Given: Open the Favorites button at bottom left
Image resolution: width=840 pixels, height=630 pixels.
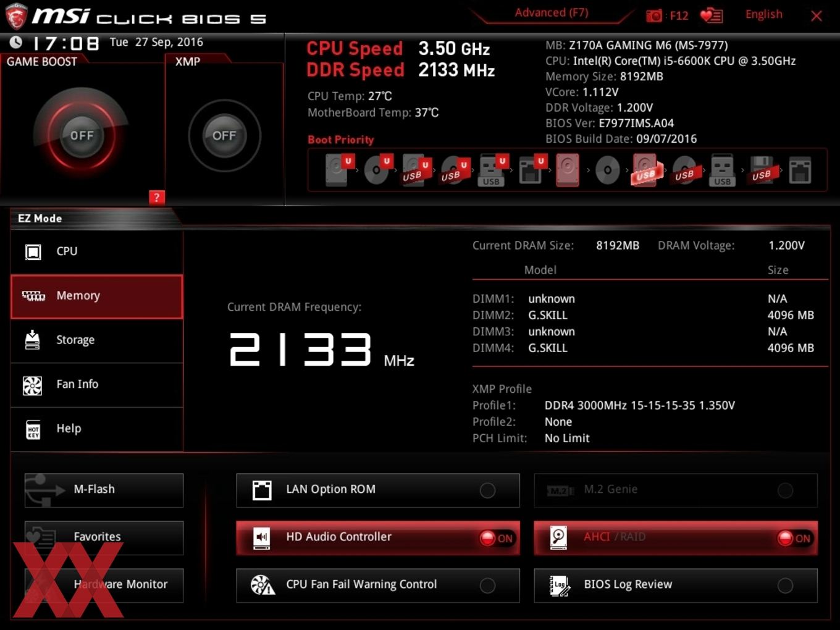Looking at the screenshot, I should click(x=104, y=538).
